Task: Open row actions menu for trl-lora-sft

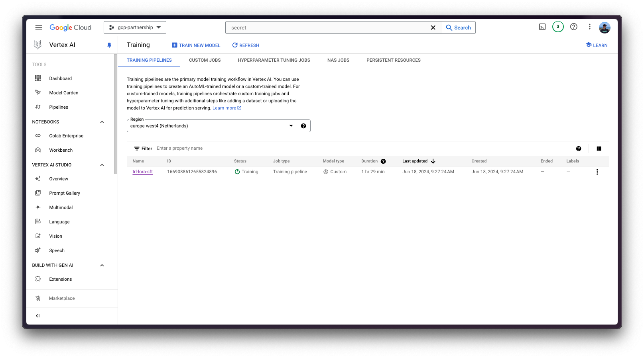Action: click(x=597, y=172)
